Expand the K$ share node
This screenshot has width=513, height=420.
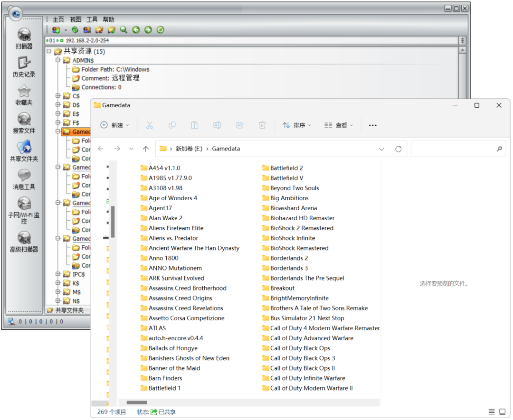[x=58, y=283]
